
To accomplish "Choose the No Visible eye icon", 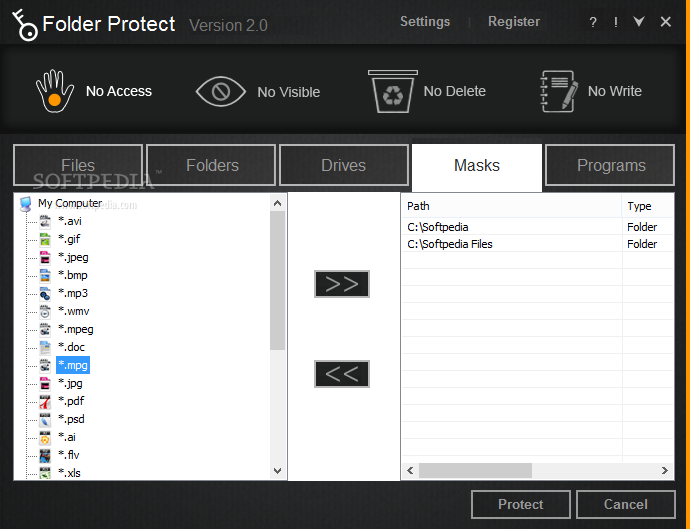I will [220, 92].
